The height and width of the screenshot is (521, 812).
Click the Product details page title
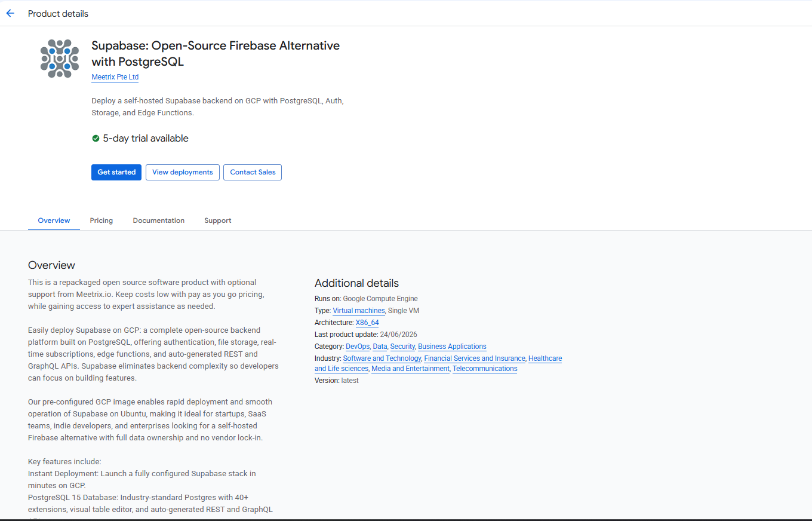point(58,14)
